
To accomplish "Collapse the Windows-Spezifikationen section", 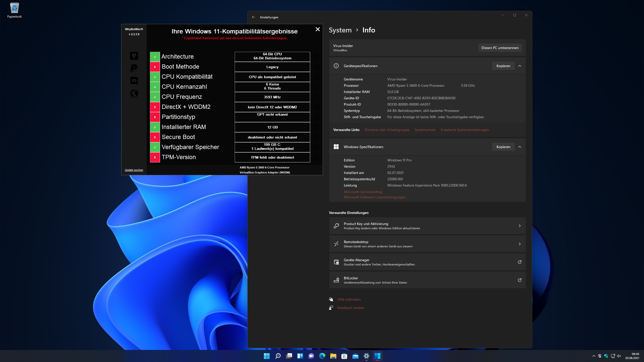I will click(x=520, y=147).
